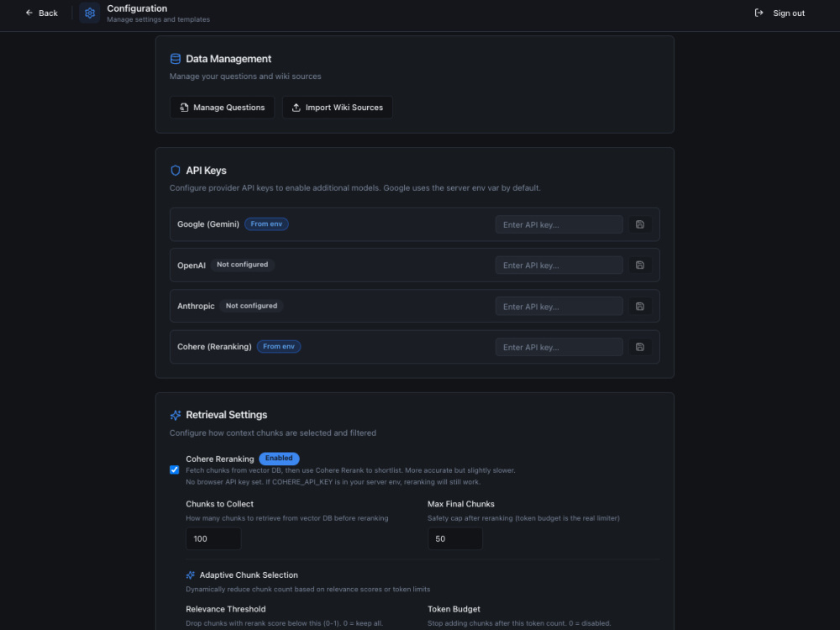Screen dimensions: 840x630
Task: Click the Chunks to Collect label
Action: tap(219, 504)
